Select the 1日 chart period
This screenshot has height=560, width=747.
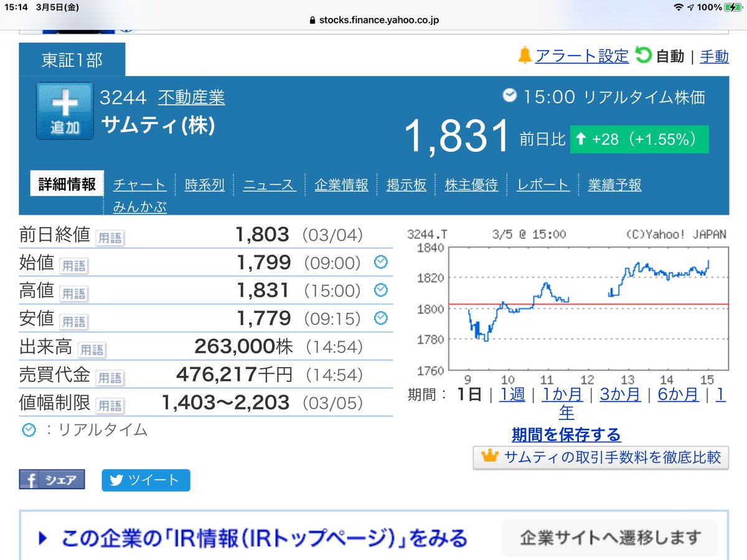click(469, 394)
